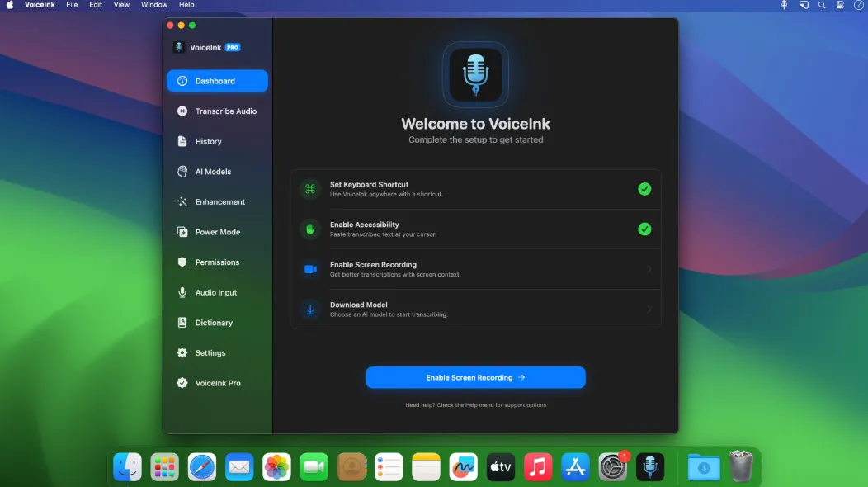
Task: Click the Audio Input microphone icon
Action: point(182,292)
